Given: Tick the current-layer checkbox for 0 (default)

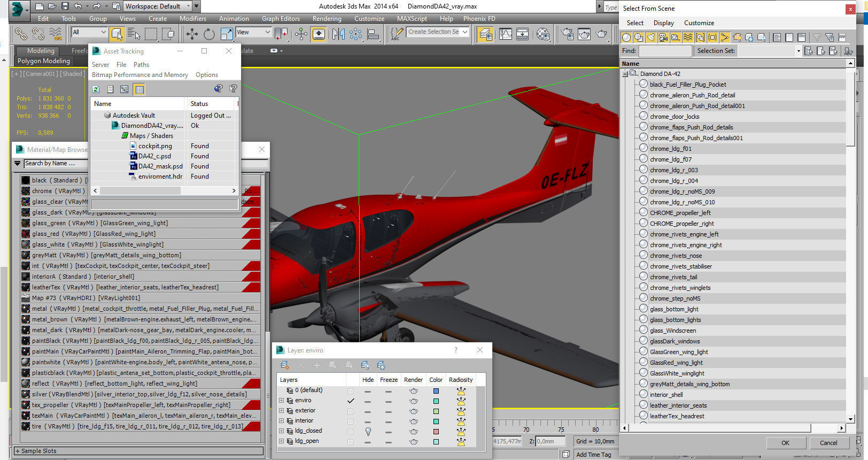Looking at the screenshot, I should tap(350, 390).
